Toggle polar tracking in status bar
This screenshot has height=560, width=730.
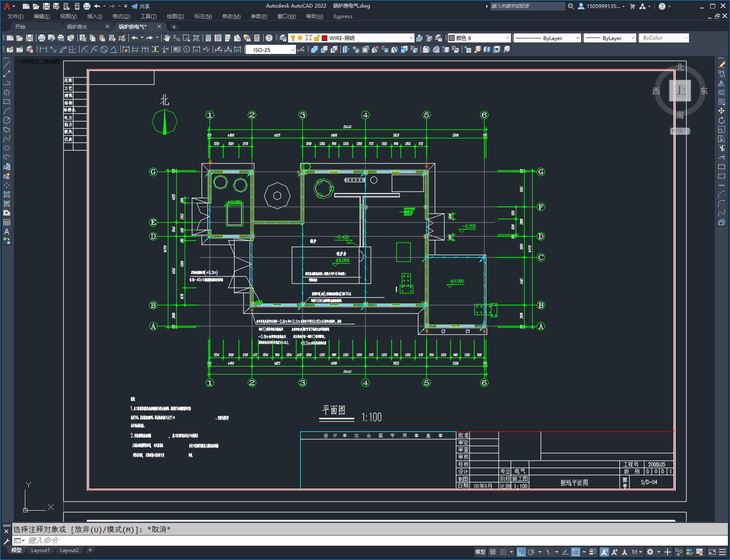(x=531, y=552)
